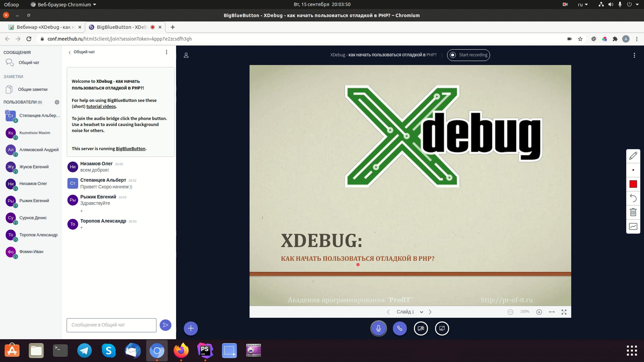This screenshot has height=362, width=644.
Task: Start screen sharing button
Action: [442, 328]
